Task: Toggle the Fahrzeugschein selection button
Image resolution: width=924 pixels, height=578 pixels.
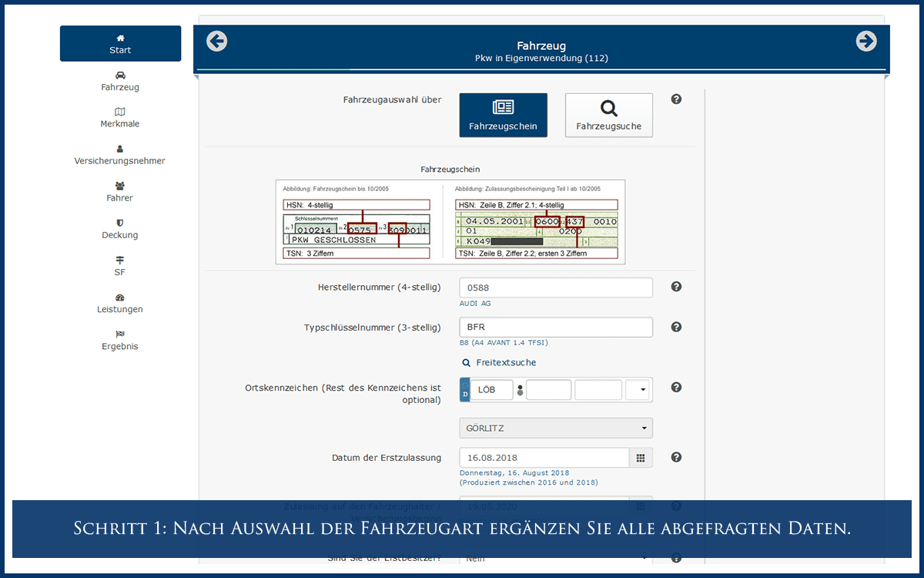Action: point(503,115)
